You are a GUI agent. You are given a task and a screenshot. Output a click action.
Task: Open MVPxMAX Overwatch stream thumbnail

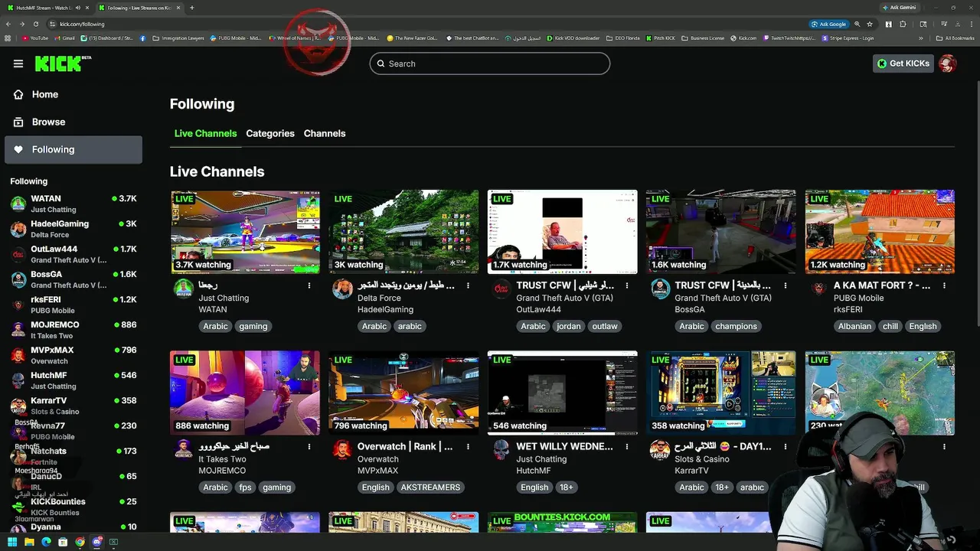(x=403, y=393)
